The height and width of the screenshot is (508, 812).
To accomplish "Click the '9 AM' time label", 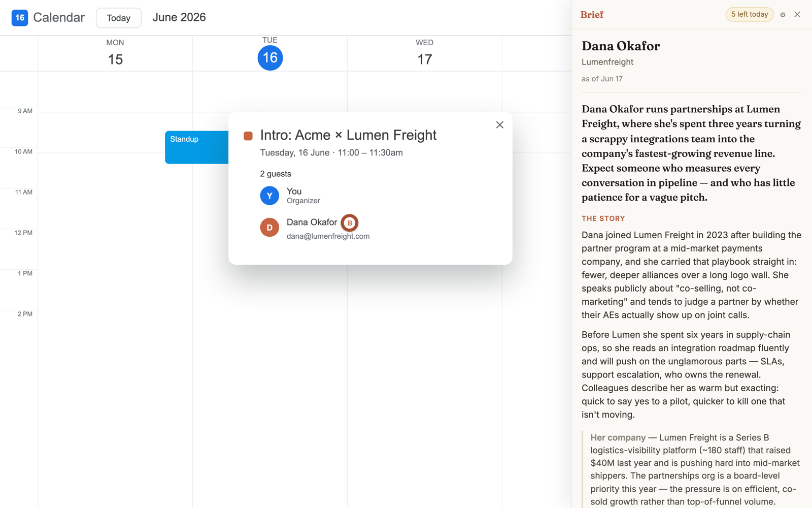I will click(x=25, y=111).
